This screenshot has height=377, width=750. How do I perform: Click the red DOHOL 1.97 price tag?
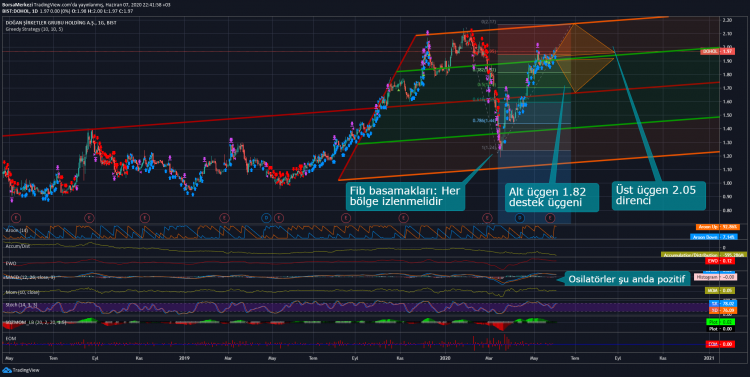coord(717,51)
